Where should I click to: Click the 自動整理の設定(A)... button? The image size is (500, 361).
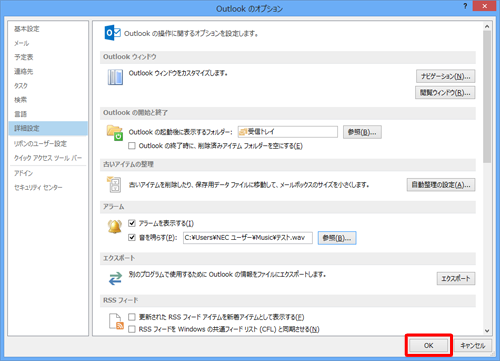pos(441,185)
